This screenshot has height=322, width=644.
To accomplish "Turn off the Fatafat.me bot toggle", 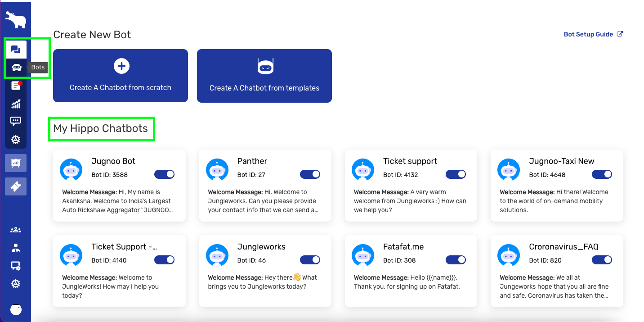I will (x=456, y=260).
